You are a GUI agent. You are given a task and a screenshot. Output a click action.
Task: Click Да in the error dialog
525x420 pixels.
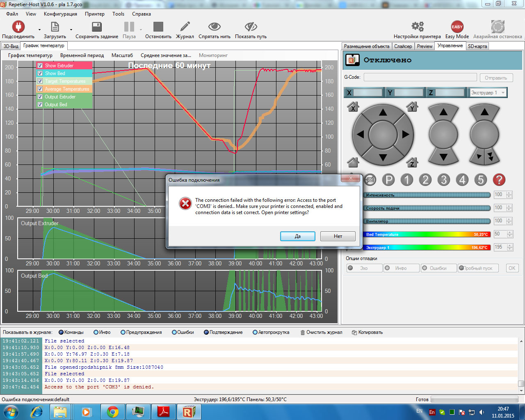[297, 236]
